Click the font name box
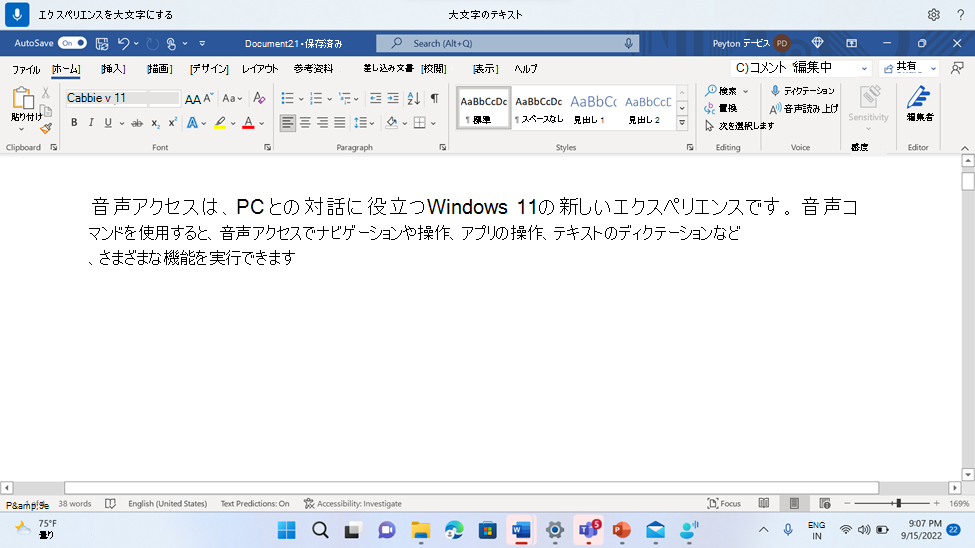 (106, 98)
